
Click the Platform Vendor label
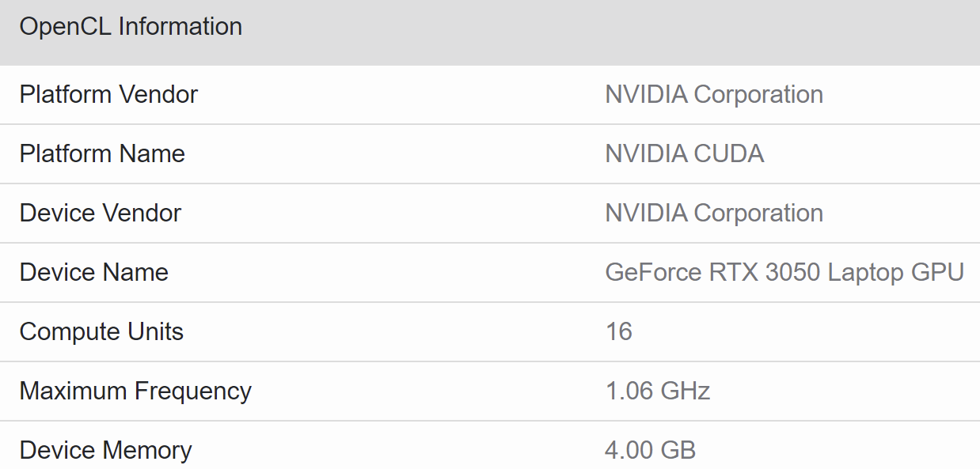pyautogui.click(x=108, y=95)
